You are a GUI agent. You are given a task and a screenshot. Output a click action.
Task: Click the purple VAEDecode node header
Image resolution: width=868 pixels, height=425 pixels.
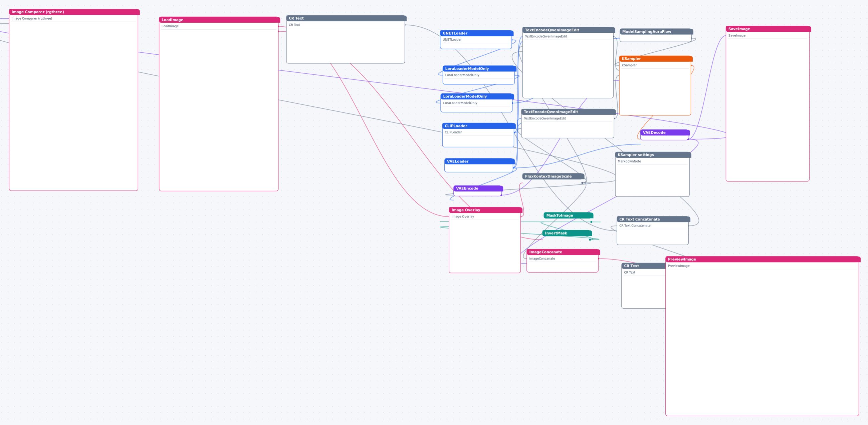point(665,132)
